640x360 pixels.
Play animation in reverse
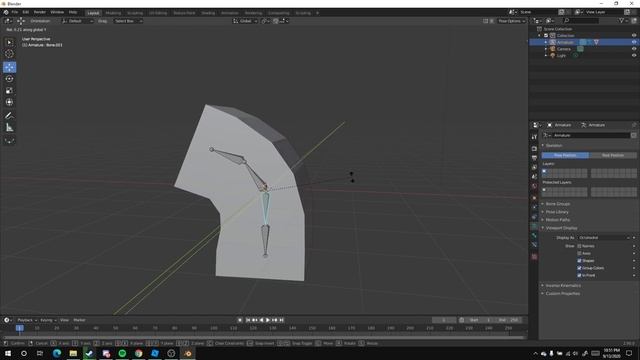point(262,320)
